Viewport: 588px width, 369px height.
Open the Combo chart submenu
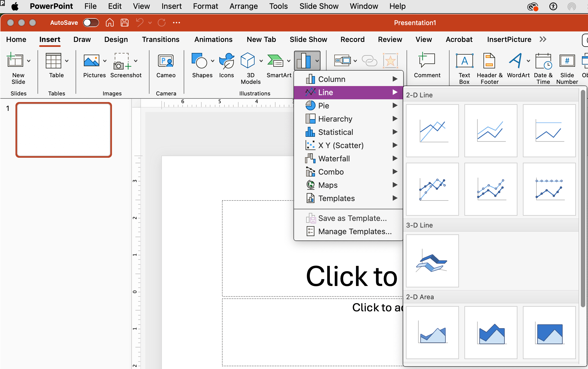point(349,172)
